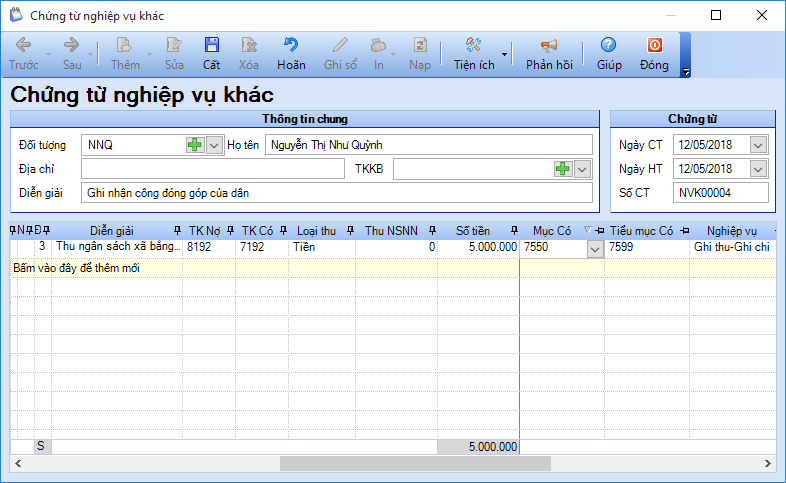Screen dimensions: 786x483
Task: Open help with Giúp
Action: [609, 54]
